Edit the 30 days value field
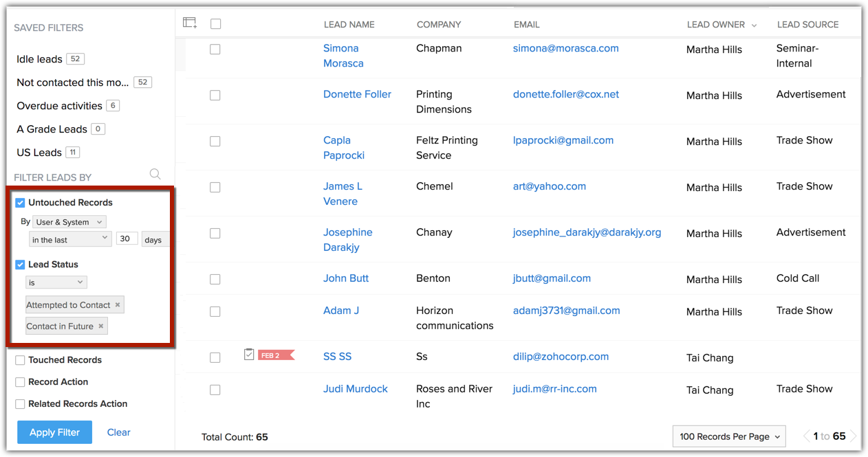The height and width of the screenshot is (457, 868). pyautogui.click(x=127, y=238)
